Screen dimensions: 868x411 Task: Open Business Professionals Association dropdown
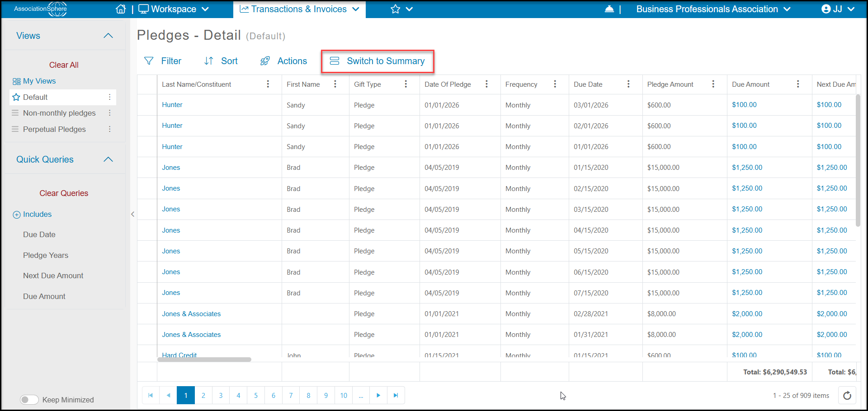(x=713, y=9)
